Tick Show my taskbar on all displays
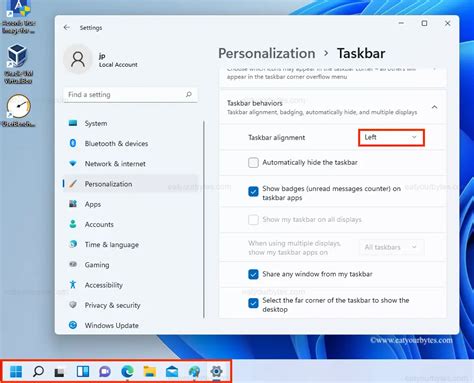The height and width of the screenshot is (383, 474). [x=253, y=220]
